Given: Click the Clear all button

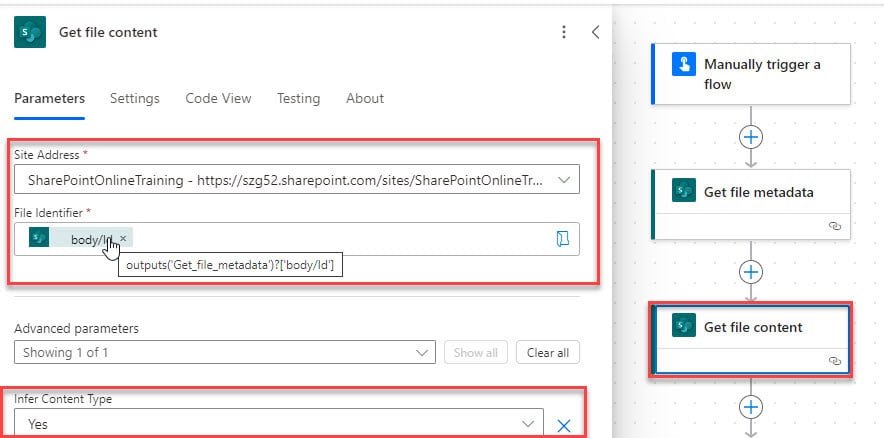Looking at the screenshot, I should 547,352.
